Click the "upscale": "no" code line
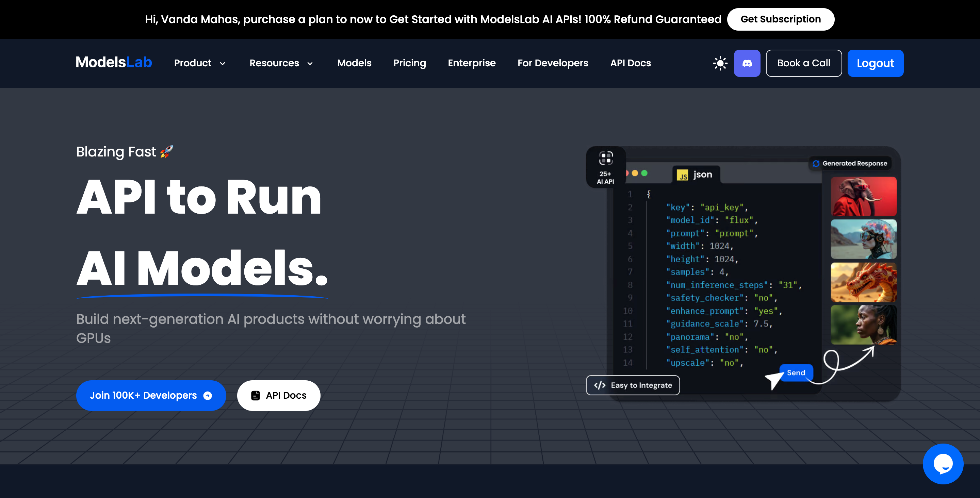This screenshot has width=980, height=498. 705,363
